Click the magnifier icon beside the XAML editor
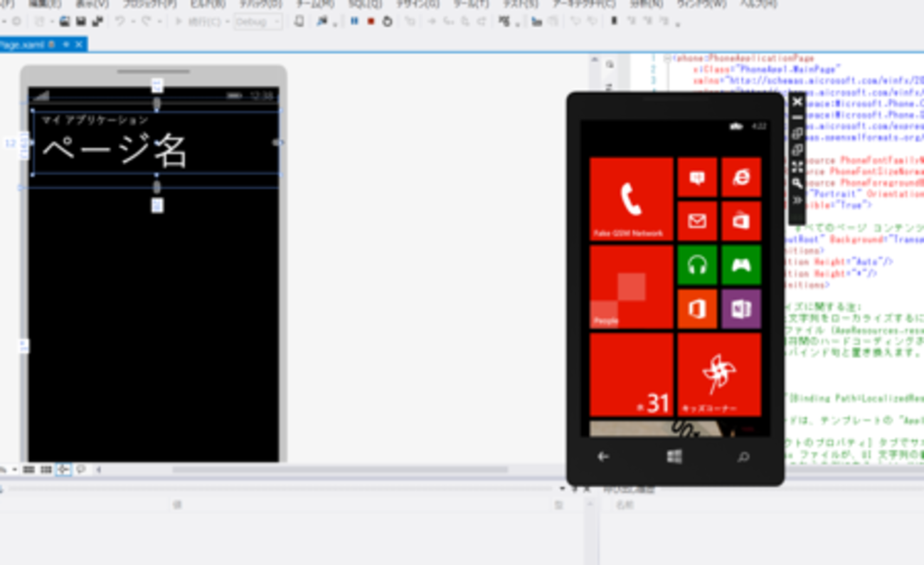Viewport: 924px width, 565px height. click(x=610, y=65)
